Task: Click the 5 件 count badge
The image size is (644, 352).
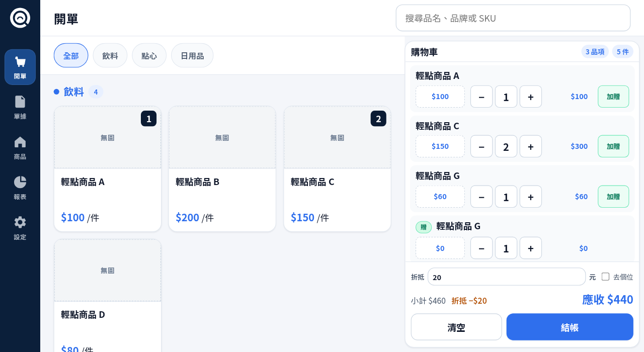Action: click(623, 51)
